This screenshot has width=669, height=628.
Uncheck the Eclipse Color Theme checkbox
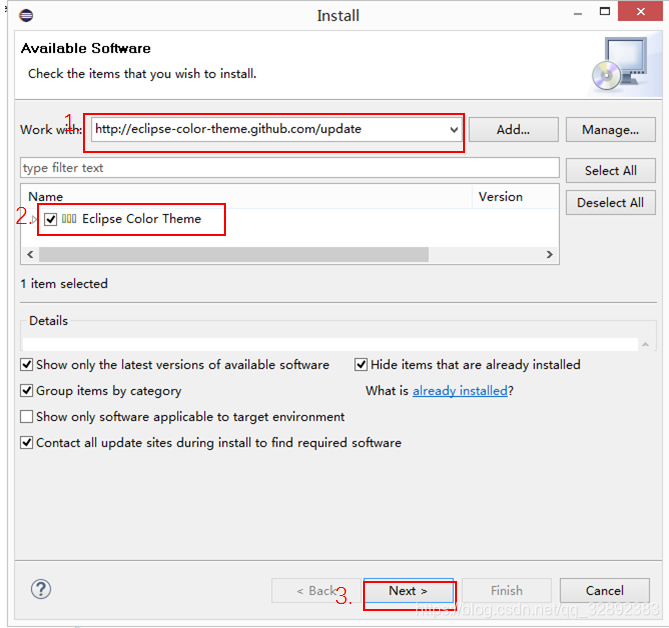point(50,219)
